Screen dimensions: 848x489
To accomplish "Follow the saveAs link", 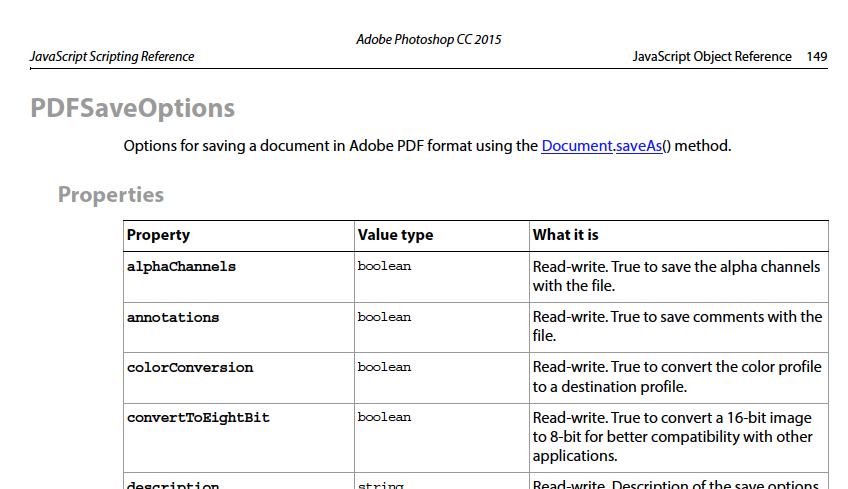I will (x=639, y=146).
